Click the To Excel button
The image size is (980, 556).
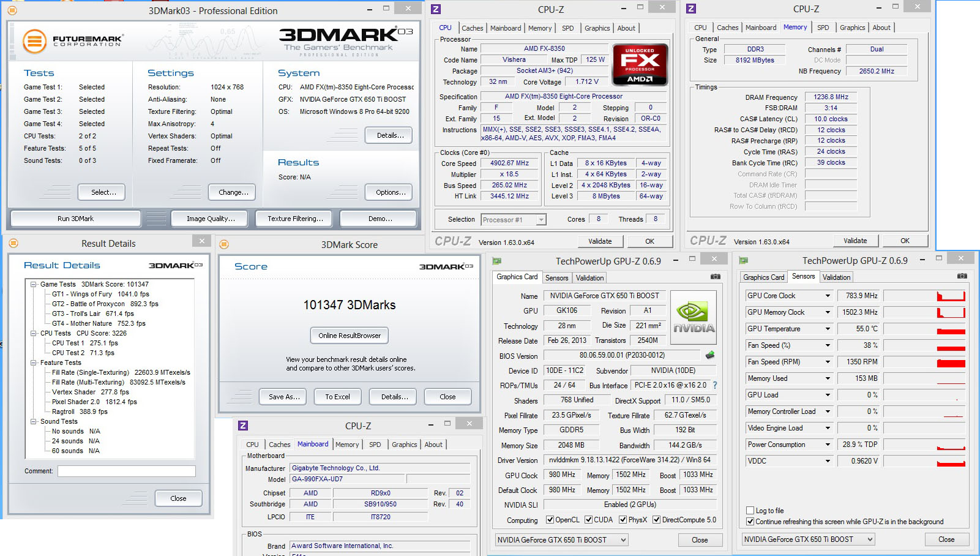tap(337, 397)
